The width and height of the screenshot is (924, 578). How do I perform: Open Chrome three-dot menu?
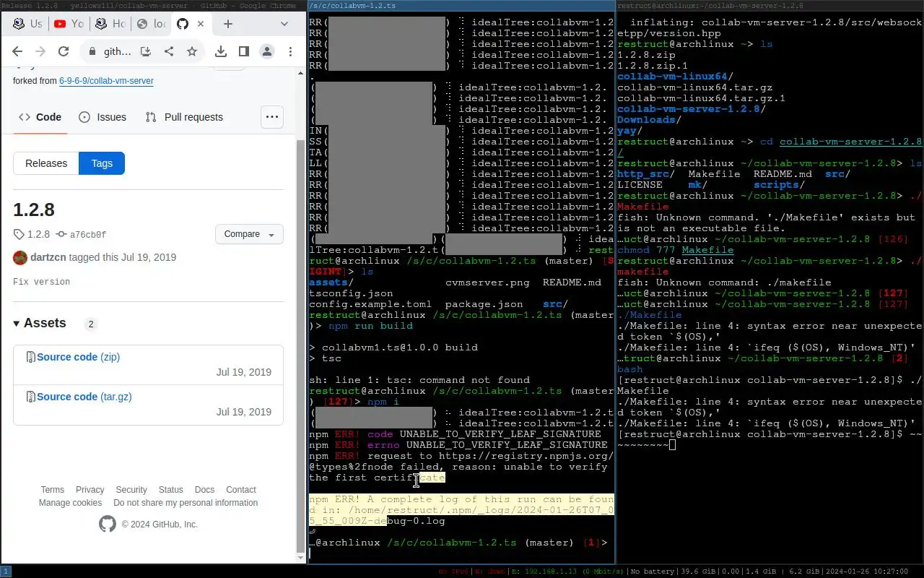pyautogui.click(x=290, y=51)
